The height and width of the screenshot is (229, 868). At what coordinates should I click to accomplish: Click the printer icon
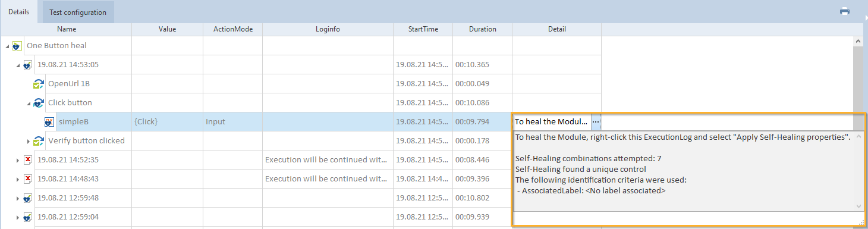click(844, 11)
